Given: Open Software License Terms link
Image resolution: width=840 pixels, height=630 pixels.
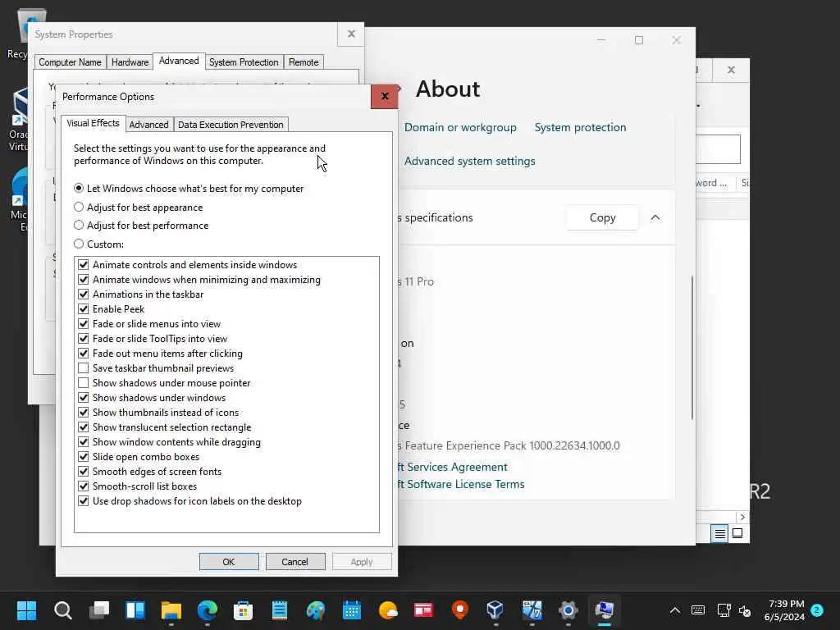Looking at the screenshot, I should coord(461,484).
